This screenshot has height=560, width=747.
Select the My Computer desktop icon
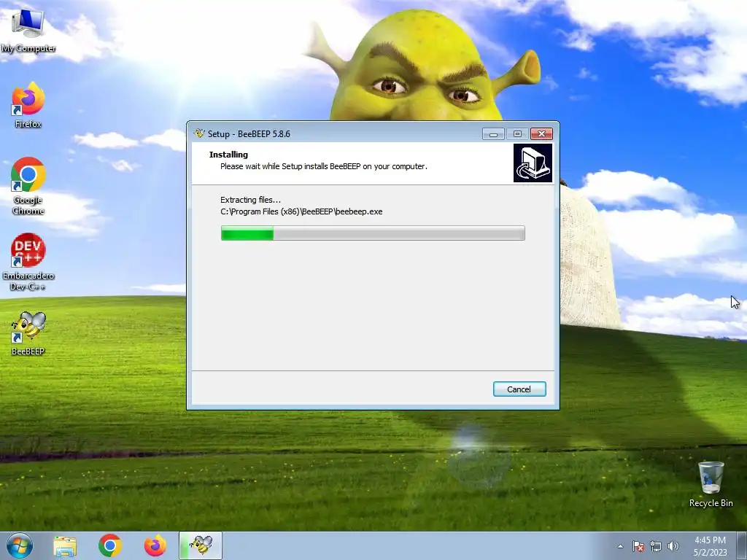pyautogui.click(x=28, y=30)
